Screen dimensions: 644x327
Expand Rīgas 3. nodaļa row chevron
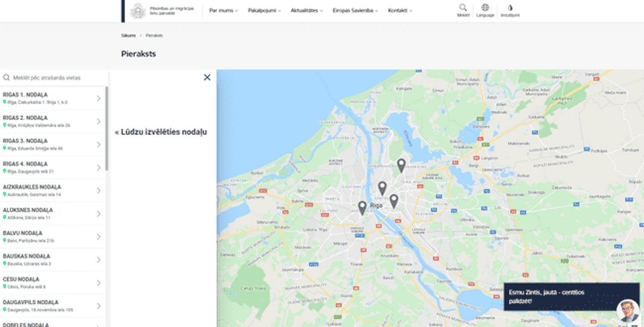[99, 145]
